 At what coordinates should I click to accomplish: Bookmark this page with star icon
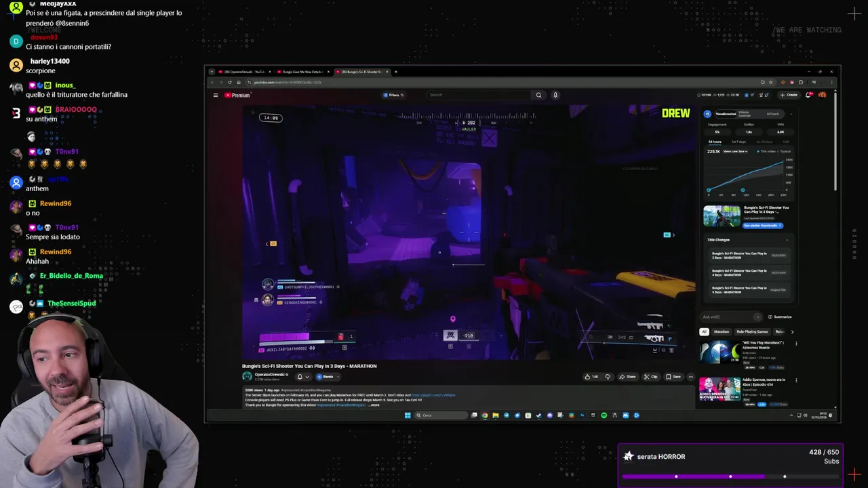click(x=771, y=83)
